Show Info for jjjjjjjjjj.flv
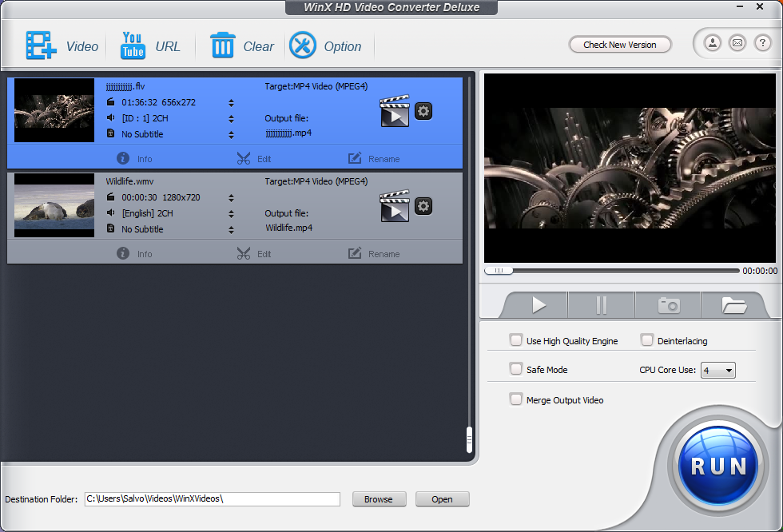Viewport: 783px width, 532px height. tap(134, 159)
